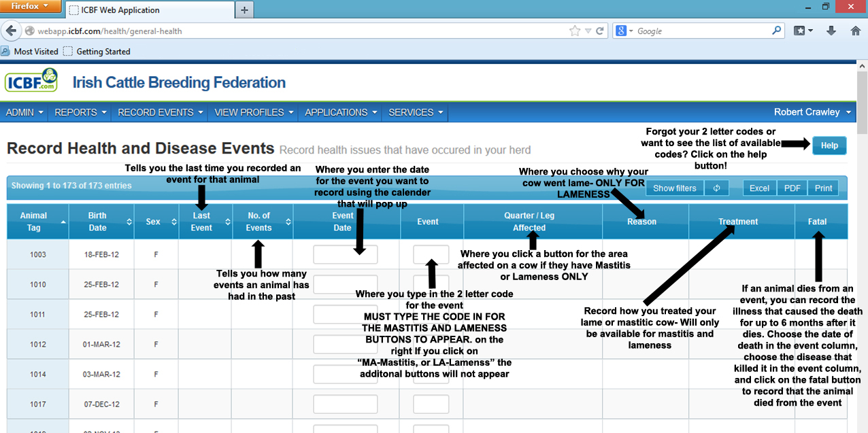Open the Getting Started bookmark
The width and height of the screenshot is (868, 433).
click(x=97, y=52)
